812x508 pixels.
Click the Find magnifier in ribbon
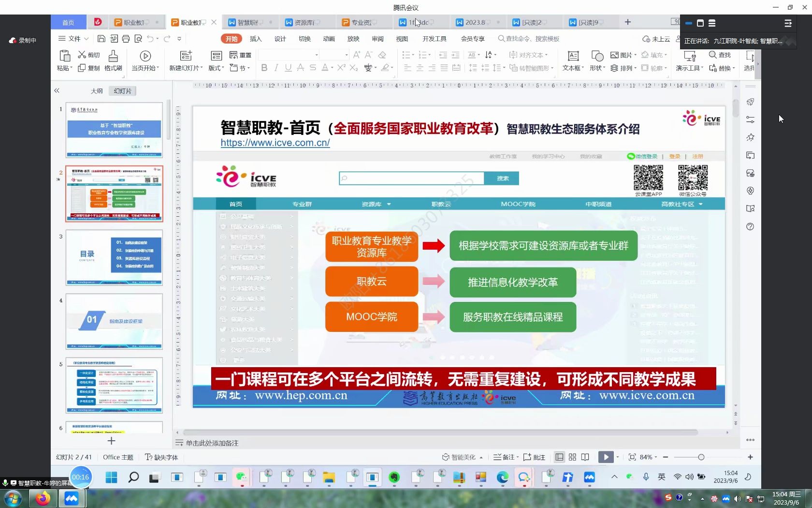tap(712, 55)
